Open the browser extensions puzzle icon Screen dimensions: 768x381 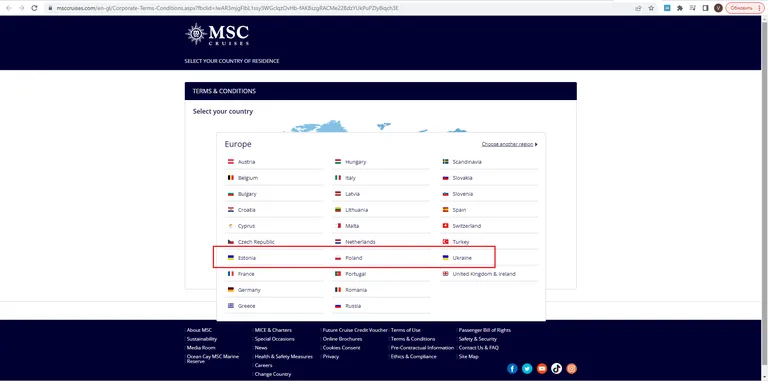[680, 8]
